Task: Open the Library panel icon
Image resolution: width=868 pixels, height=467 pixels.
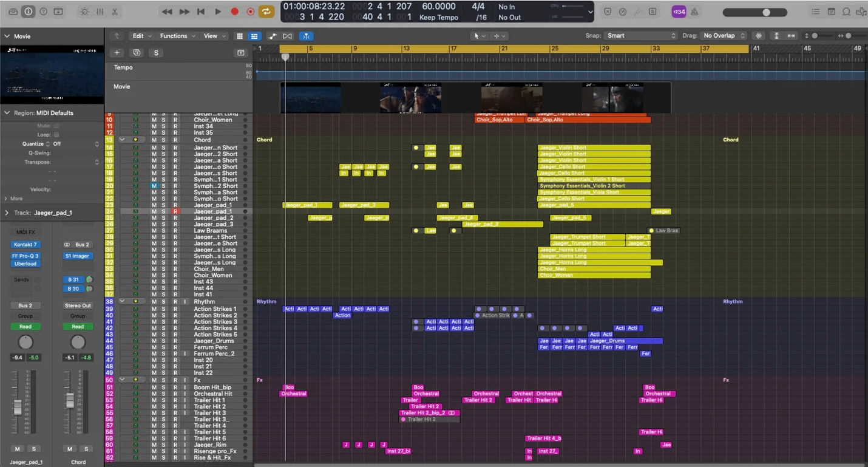Action: (x=13, y=12)
